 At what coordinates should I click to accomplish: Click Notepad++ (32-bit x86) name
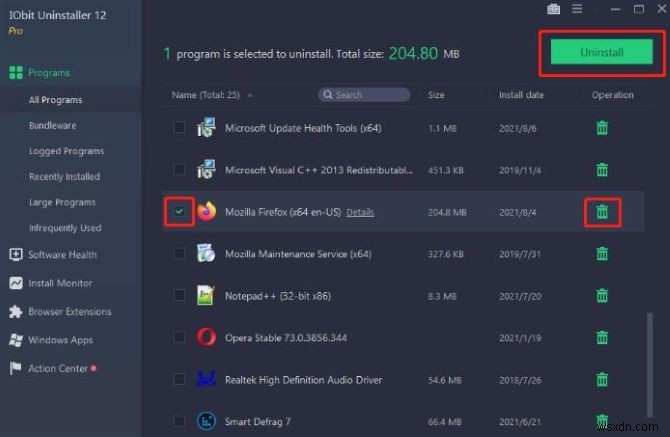coord(278,296)
